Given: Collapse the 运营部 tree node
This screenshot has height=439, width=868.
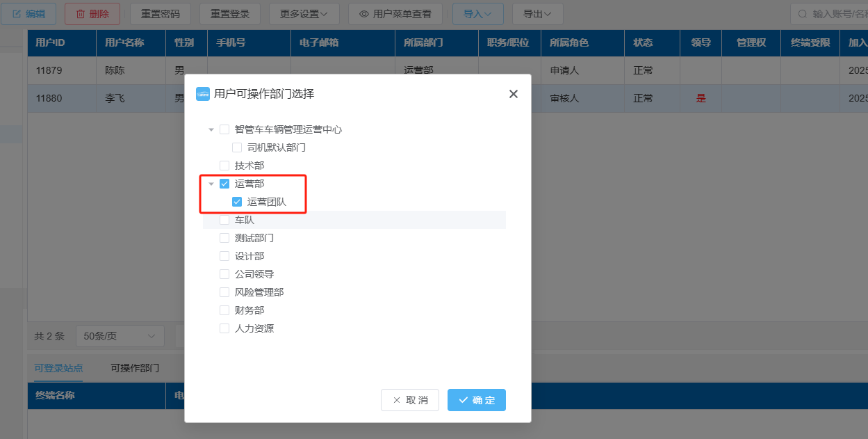Looking at the screenshot, I should coord(211,184).
